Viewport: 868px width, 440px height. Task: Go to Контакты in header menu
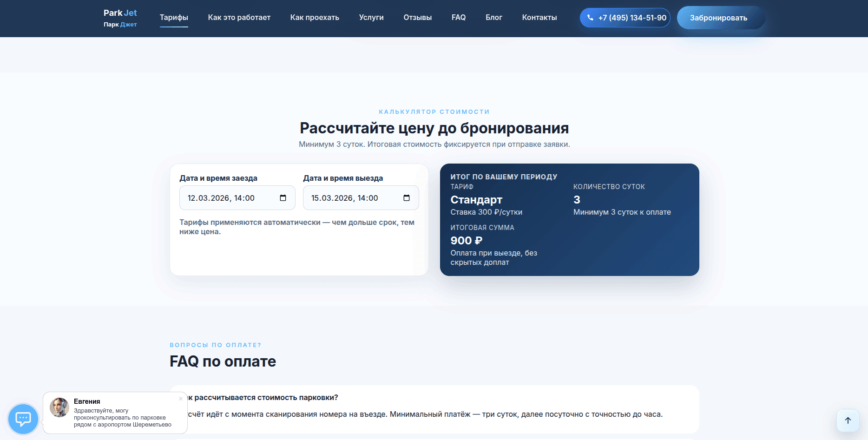click(x=539, y=18)
